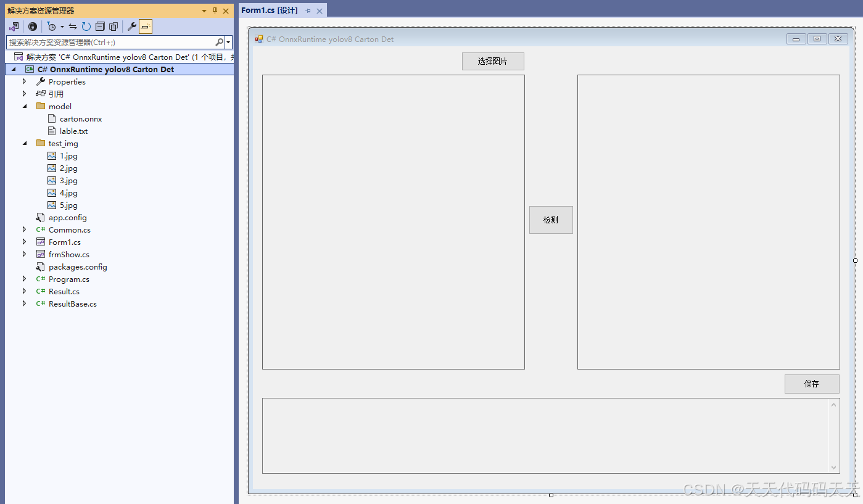This screenshot has height=504, width=863.
Task: Expand the Form1.cs node
Action: pyautogui.click(x=25, y=242)
